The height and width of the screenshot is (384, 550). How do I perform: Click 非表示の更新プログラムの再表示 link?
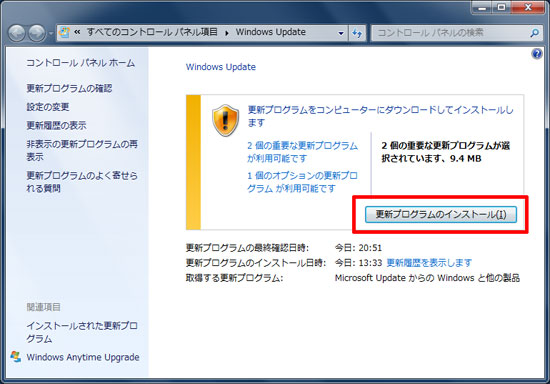coord(82,150)
